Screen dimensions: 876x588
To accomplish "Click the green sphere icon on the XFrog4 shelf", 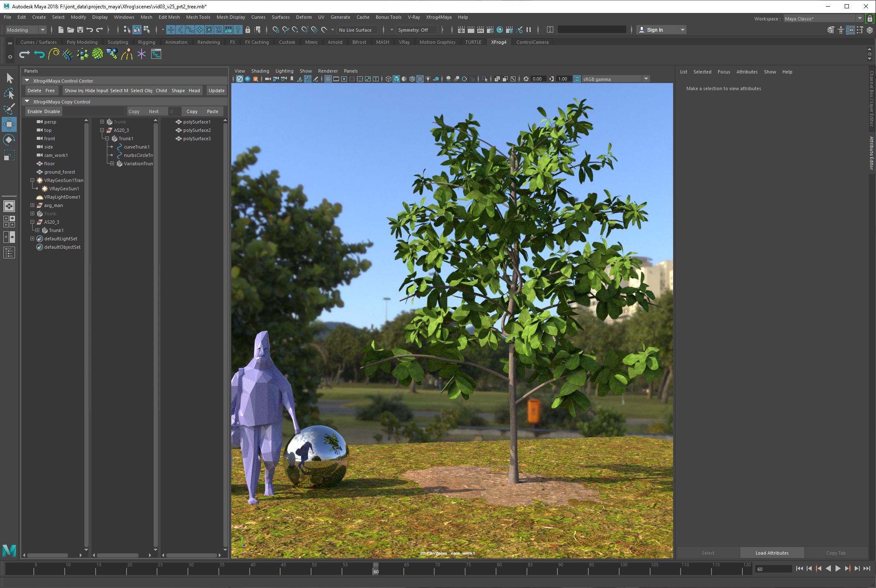I will pyautogui.click(x=98, y=54).
